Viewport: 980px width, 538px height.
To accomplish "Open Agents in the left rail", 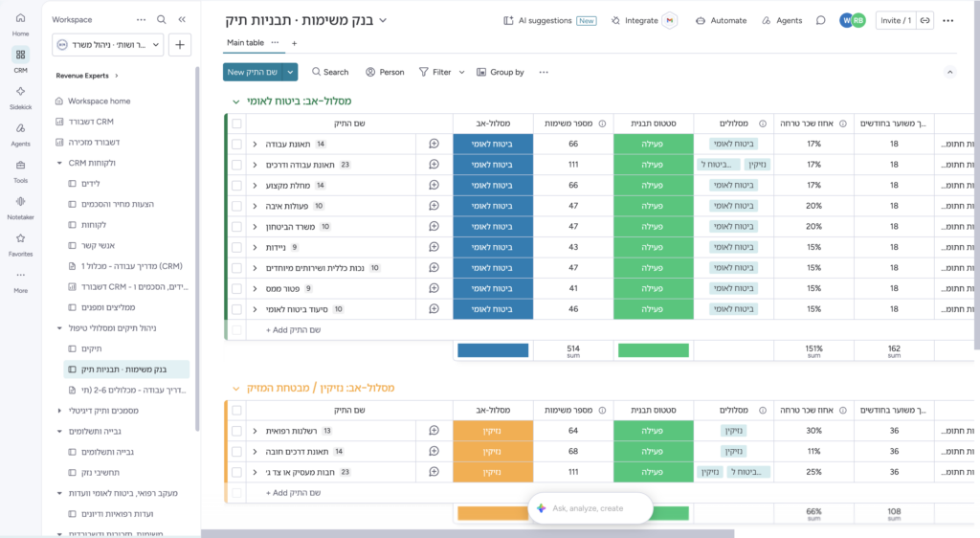I will click(x=21, y=134).
